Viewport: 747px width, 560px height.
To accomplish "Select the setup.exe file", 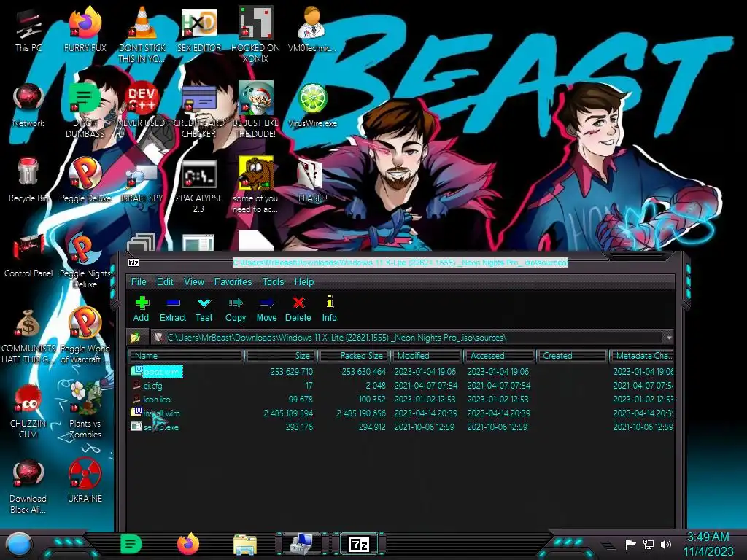I will [x=161, y=427].
